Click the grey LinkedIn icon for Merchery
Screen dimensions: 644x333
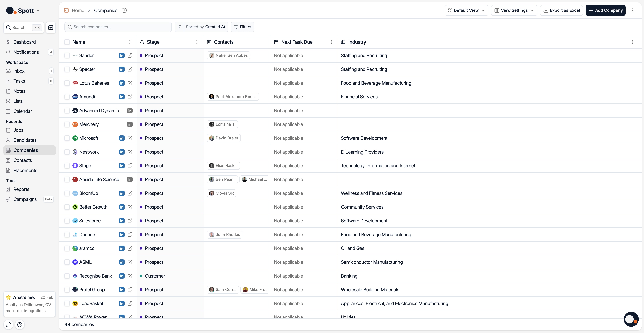click(x=130, y=124)
